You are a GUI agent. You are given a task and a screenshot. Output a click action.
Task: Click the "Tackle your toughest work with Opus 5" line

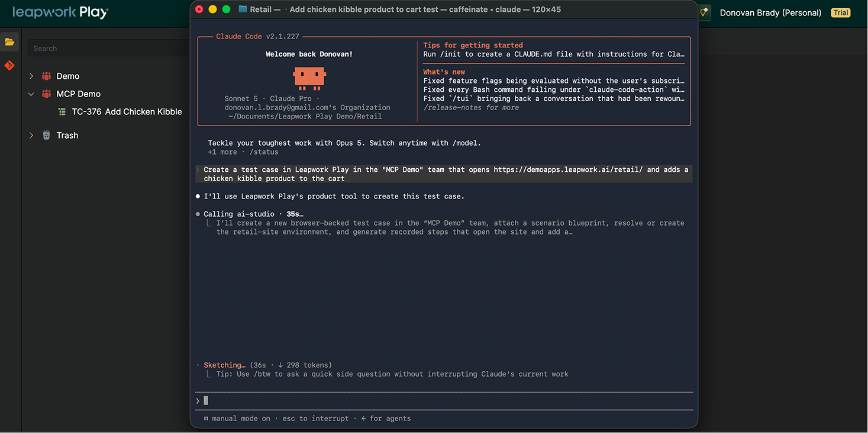coord(344,143)
